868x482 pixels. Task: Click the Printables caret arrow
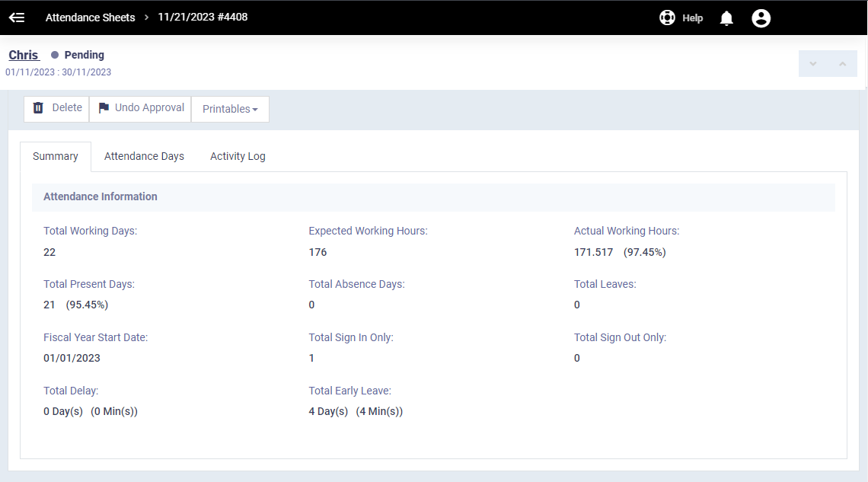coord(254,110)
